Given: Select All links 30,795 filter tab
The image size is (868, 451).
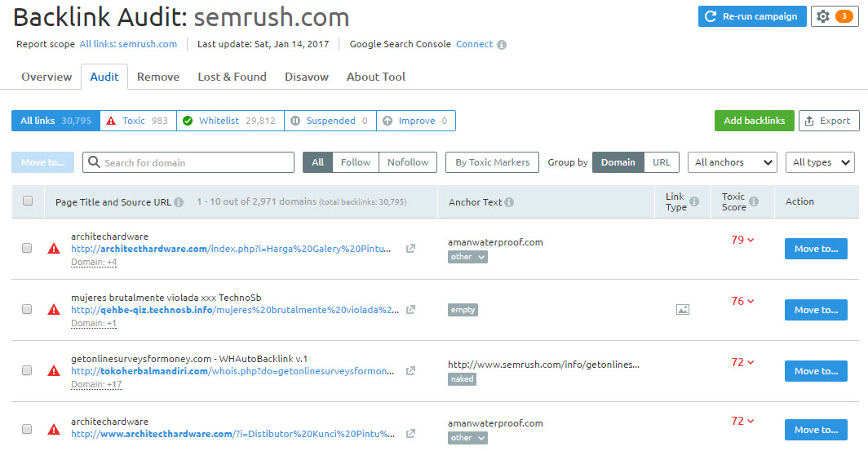Looking at the screenshot, I should [x=56, y=121].
